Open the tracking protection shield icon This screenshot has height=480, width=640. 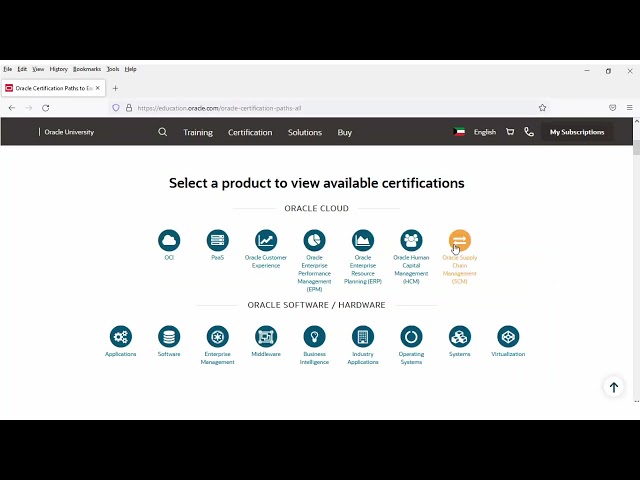tap(116, 108)
